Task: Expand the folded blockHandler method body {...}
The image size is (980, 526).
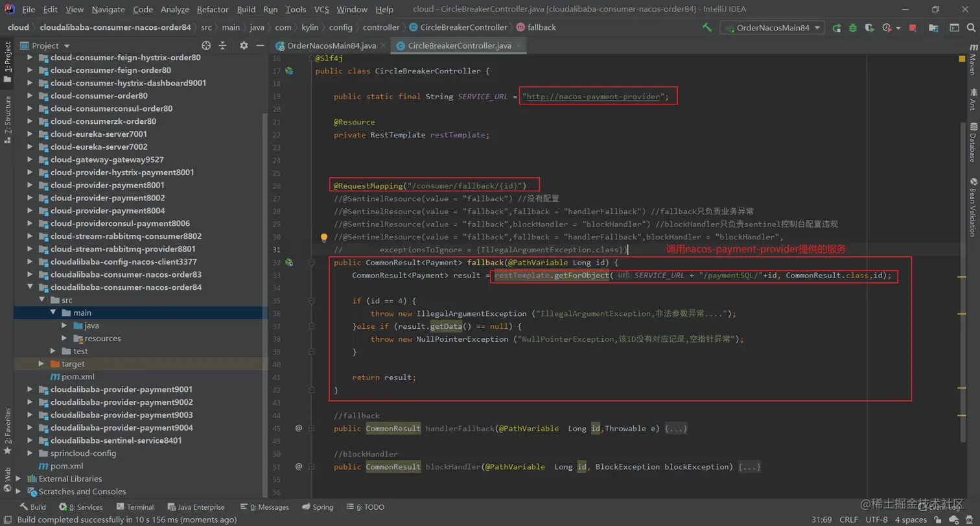Action: pos(749,467)
